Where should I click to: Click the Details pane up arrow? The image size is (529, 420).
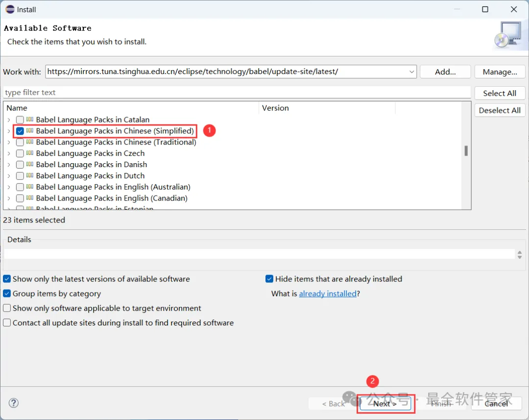tap(520, 252)
